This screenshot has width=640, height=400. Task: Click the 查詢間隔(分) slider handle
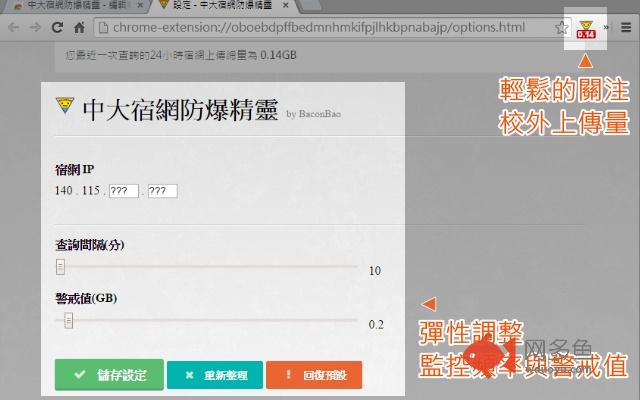pos(60,267)
